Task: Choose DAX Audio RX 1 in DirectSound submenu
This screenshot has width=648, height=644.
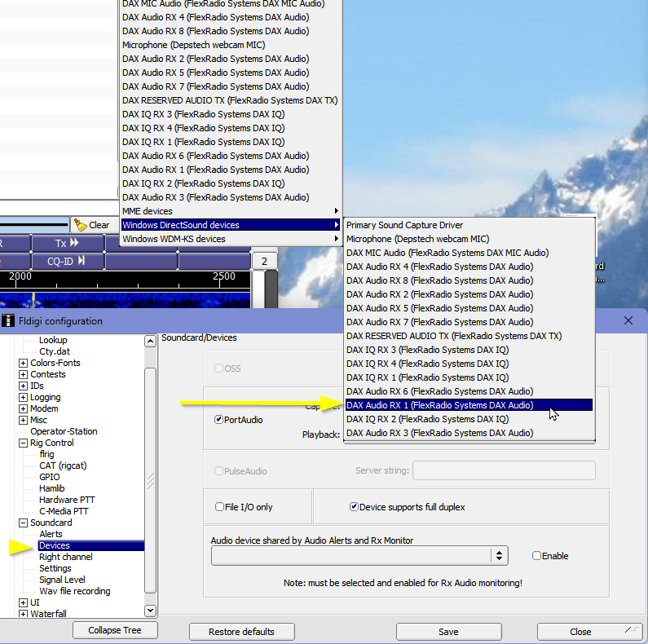Action: click(469, 405)
